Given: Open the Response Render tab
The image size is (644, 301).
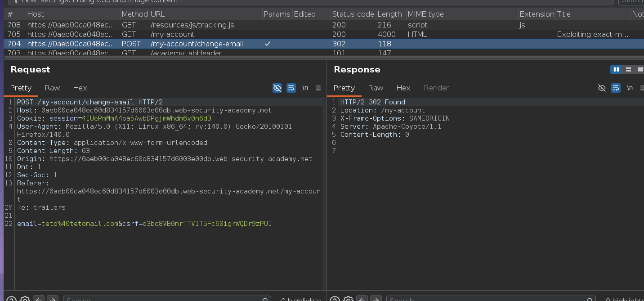Looking at the screenshot, I should [x=436, y=88].
